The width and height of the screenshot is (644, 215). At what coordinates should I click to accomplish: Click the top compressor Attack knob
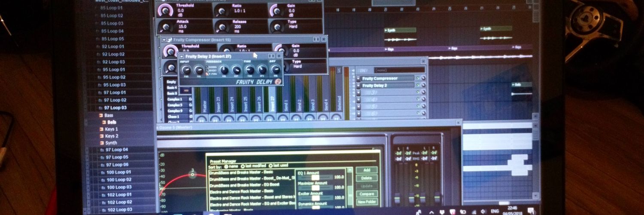[x=166, y=27]
